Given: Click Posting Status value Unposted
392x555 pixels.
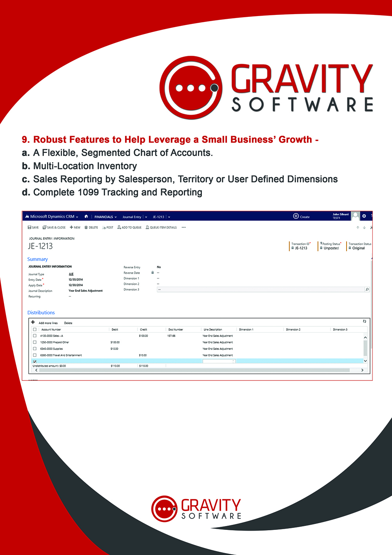Looking at the screenshot, I should pyautogui.click(x=331, y=248).
